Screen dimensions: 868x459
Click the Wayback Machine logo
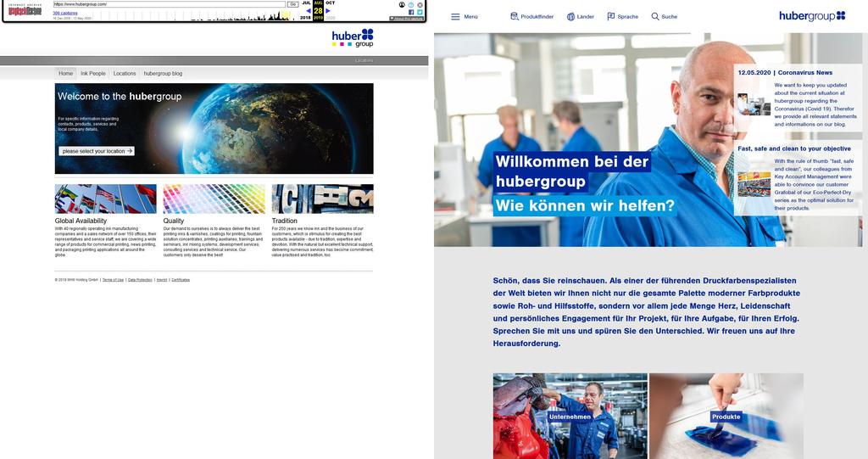point(25,9)
